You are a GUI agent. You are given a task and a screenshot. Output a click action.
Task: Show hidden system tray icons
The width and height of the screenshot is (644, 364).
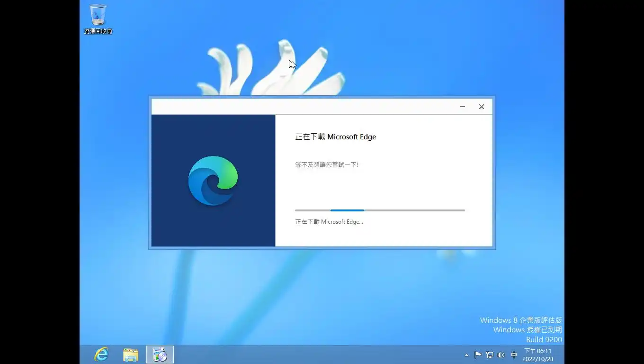coord(466,355)
